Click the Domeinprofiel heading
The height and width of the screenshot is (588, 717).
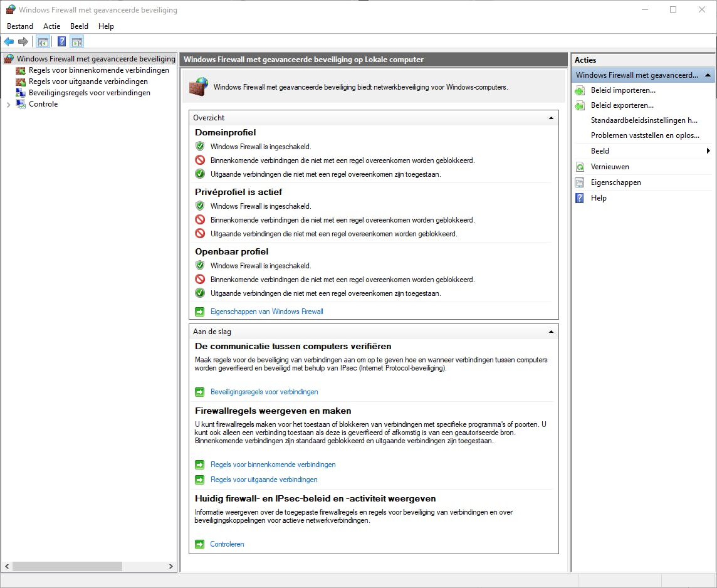(x=226, y=133)
